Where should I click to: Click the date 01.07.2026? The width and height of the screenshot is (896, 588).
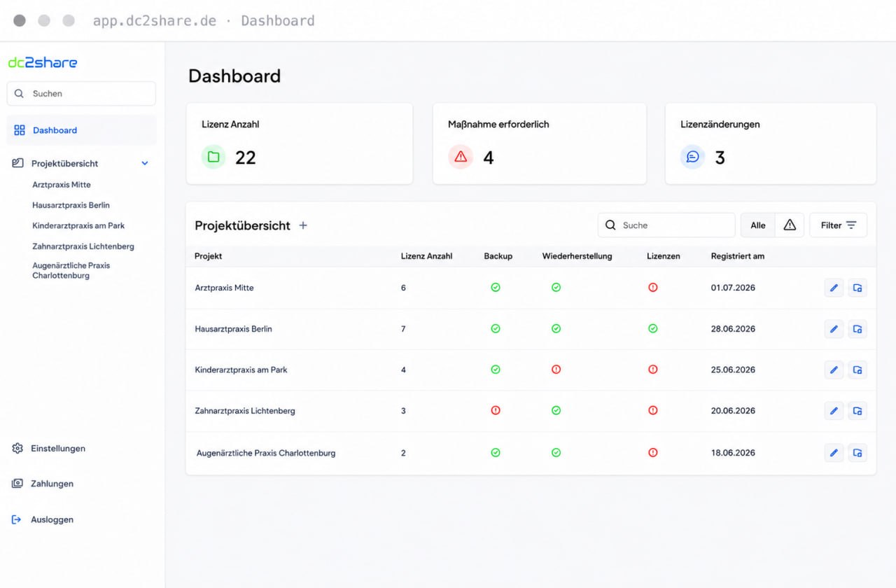(733, 288)
